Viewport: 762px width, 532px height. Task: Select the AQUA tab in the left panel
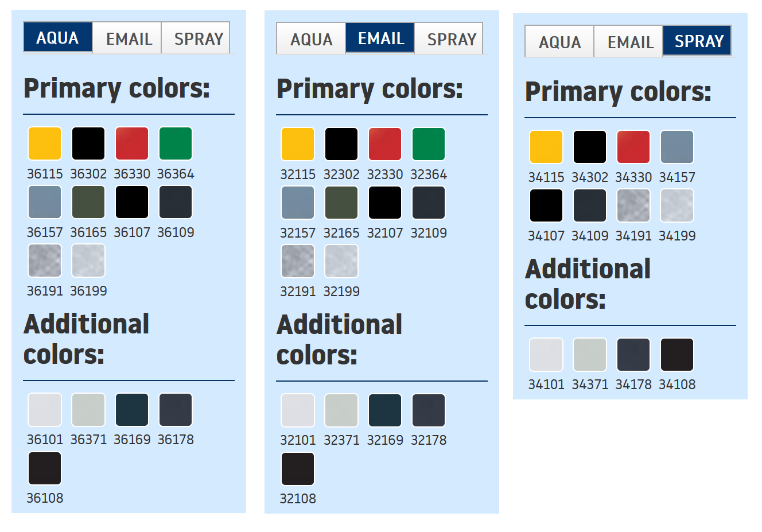pos(58,38)
